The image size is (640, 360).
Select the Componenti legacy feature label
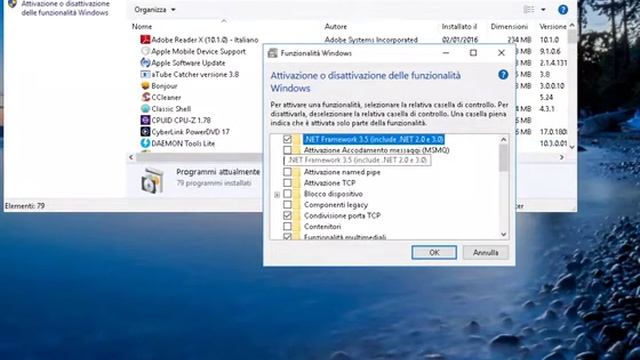(336, 205)
